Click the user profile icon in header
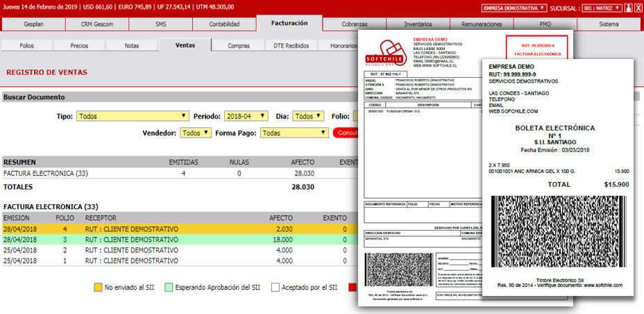The width and height of the screenshot is (644, 314). coord(628,8)
